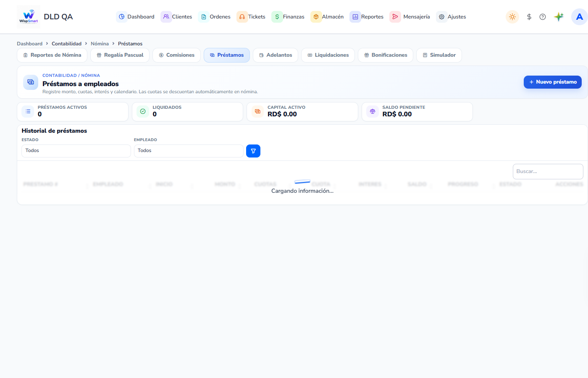Switch to the Liquidaciones tab
Image resolution: width=588 pixels, height=378 pixels.
point(328,55)
